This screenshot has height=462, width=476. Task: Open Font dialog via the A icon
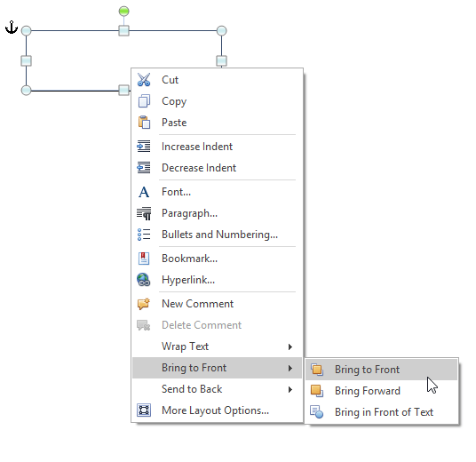pos(144,192)
